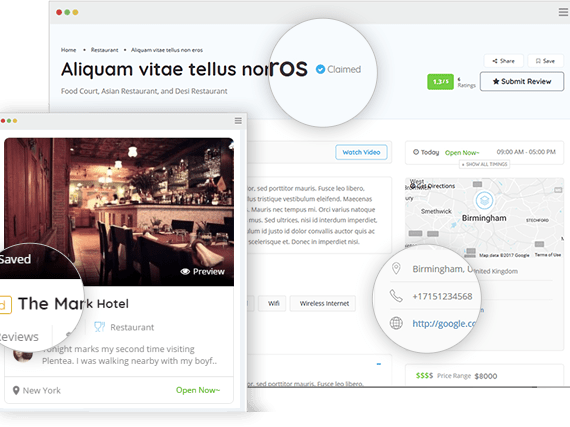Click the wine glass Restaurant category icon
The width and height of the screenshot is (570, 427).
pos(99,327)
